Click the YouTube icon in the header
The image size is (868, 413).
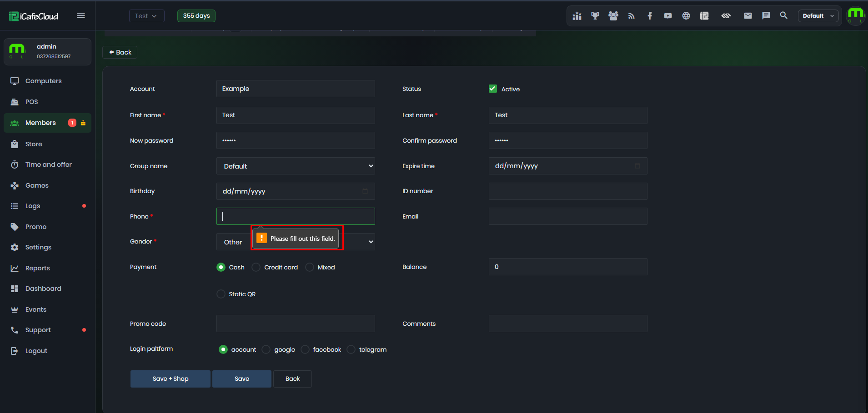[x=667, y=16]
